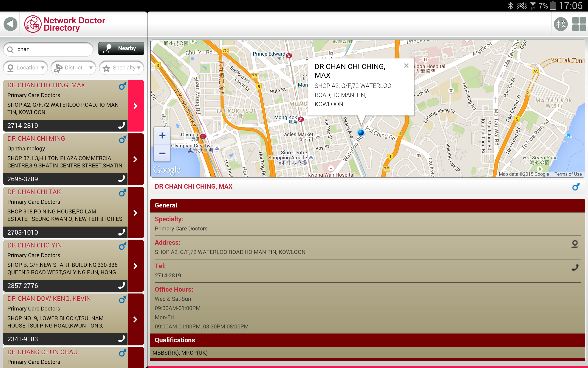Check battery indicator in status bar
The height and width of the screenshot is (368, 588).
pyautogui.click(x=553, y=6)
